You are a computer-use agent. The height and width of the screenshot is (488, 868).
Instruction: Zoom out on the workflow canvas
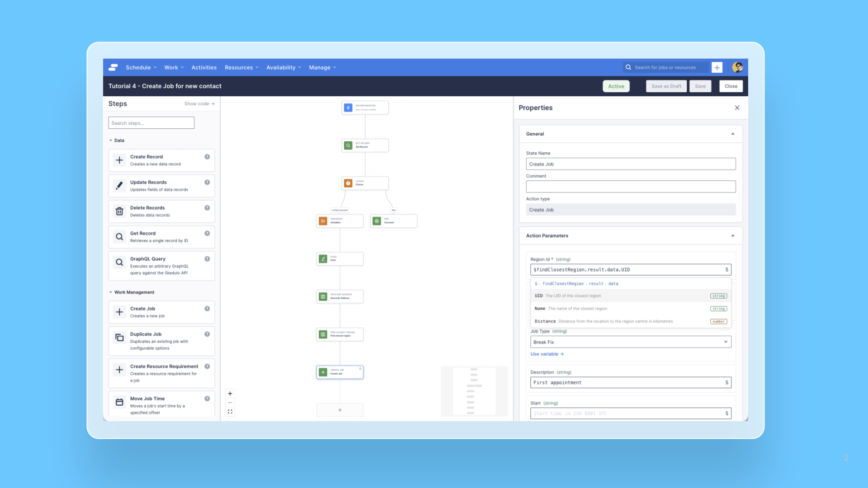tap(230, 403)
